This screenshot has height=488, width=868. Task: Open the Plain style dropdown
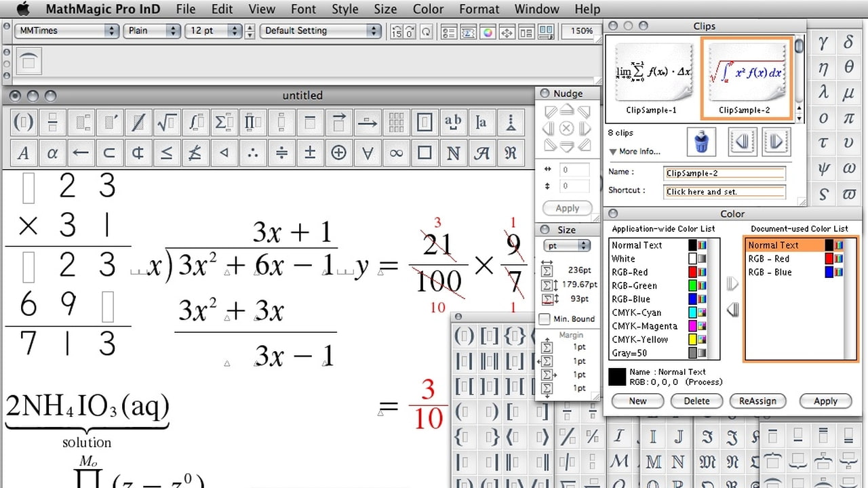pyautogui.click(x=152, y=30)
